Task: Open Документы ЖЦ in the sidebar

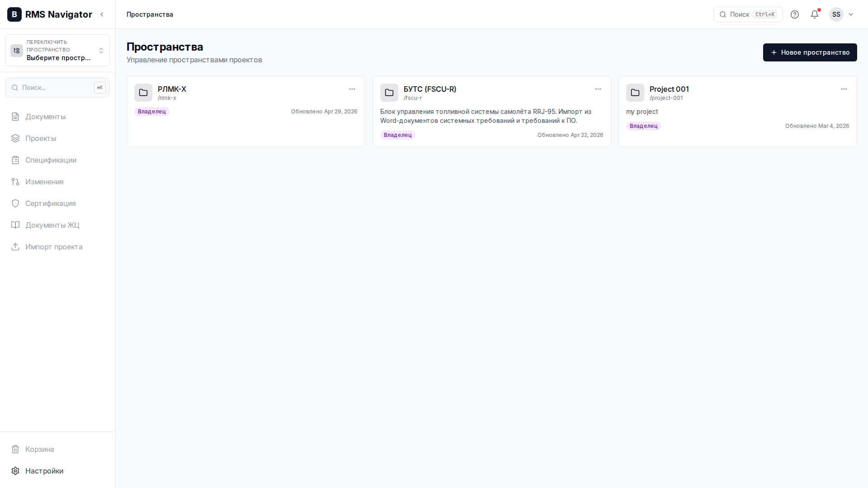Action: pos(57,225)
